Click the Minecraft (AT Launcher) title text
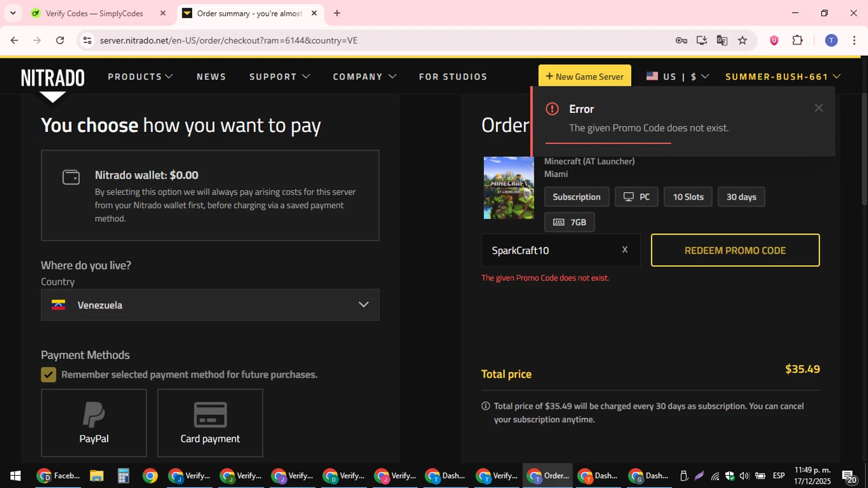The width and height of the screenshot is (868, 488). pos(589,161)
